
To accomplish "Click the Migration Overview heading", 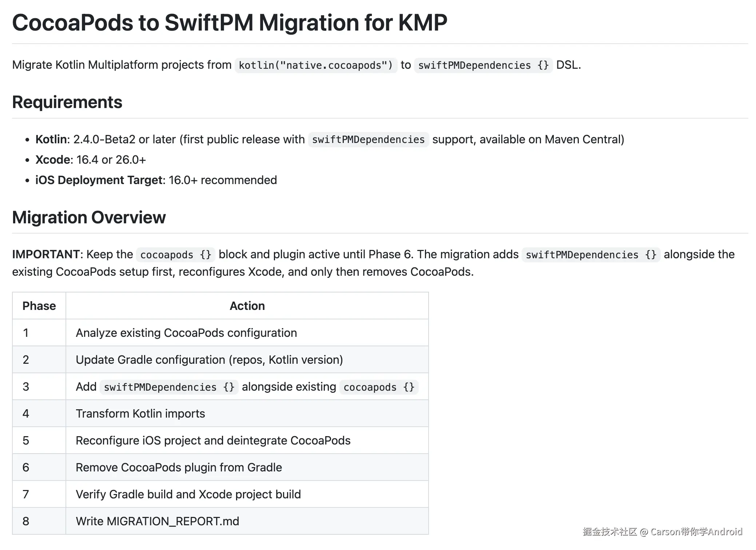I will (x=89, y=218).
